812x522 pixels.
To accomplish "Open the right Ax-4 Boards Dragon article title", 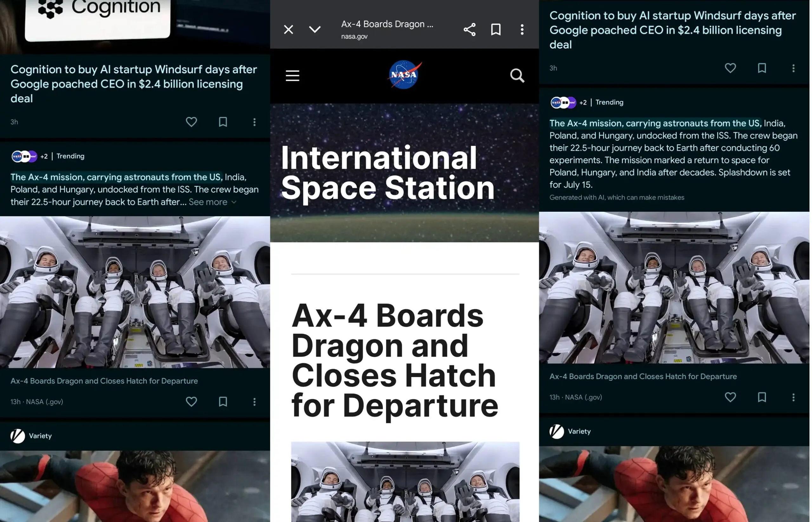I will pos(643,376).
